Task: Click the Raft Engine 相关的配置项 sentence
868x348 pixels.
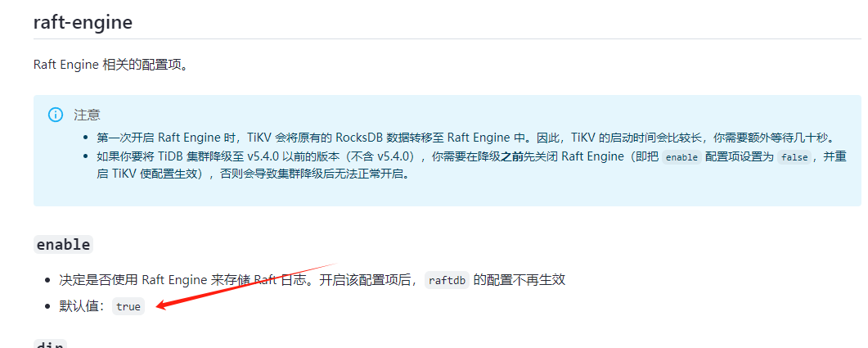Action: pos(111,65)
